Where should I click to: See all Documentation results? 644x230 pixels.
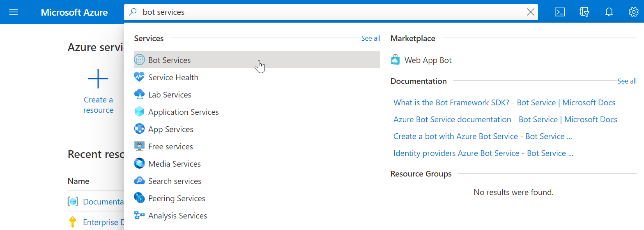point(627,81)
